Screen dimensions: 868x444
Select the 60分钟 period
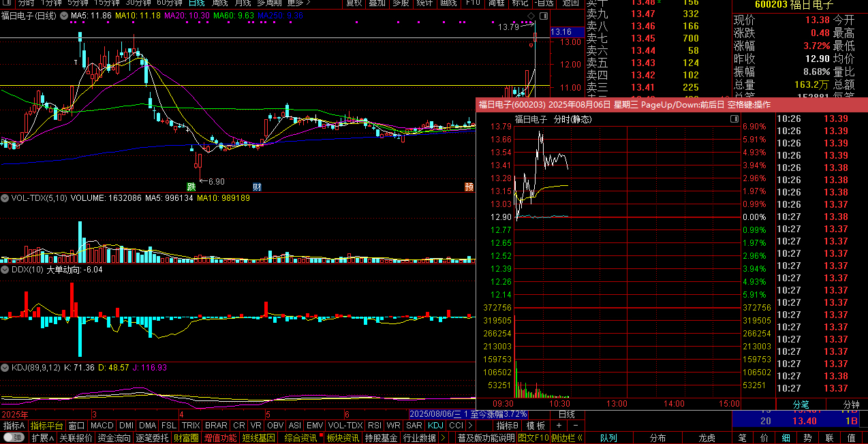[x=170, y=3]
